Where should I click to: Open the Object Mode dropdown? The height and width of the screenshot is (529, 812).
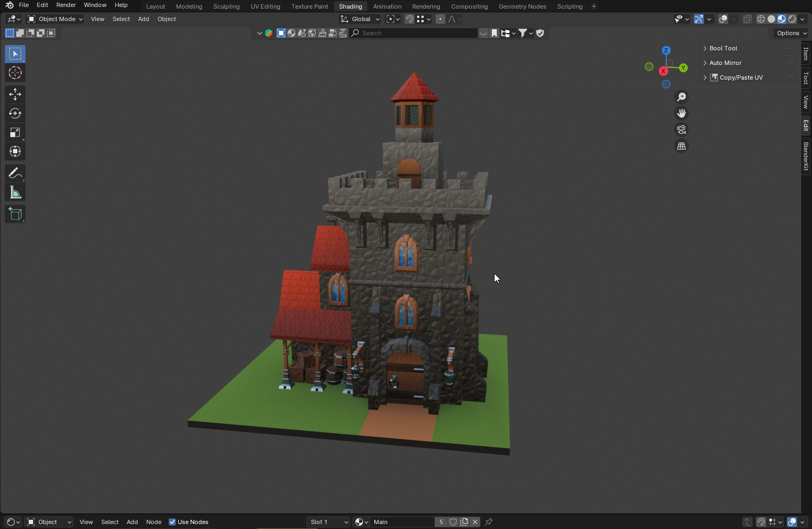point(55,19)
